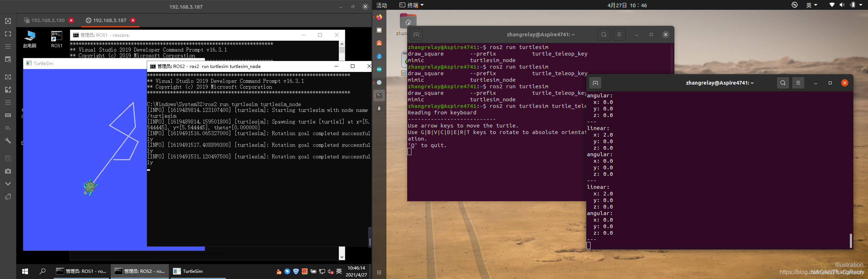Open the Ubuntu system menu arrow
The width and height of the screenshot is (868, 279).
861,5
